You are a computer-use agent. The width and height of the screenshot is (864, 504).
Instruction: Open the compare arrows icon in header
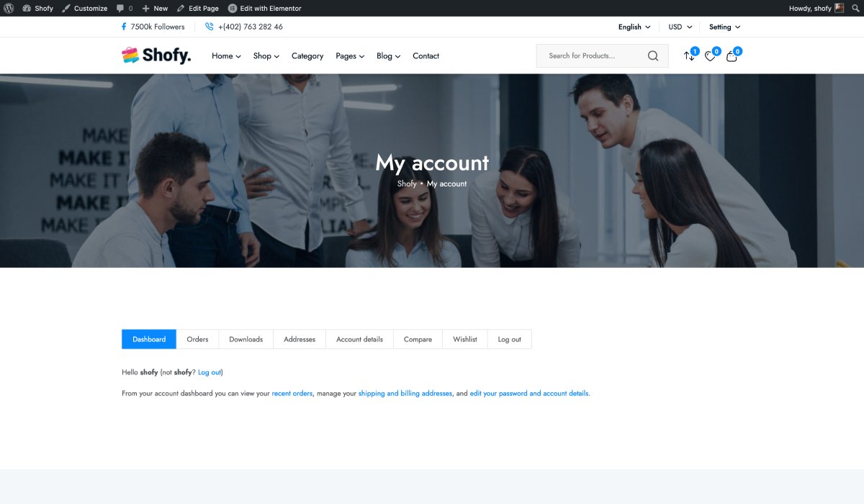pyautogui.click(x=689, y=56)
